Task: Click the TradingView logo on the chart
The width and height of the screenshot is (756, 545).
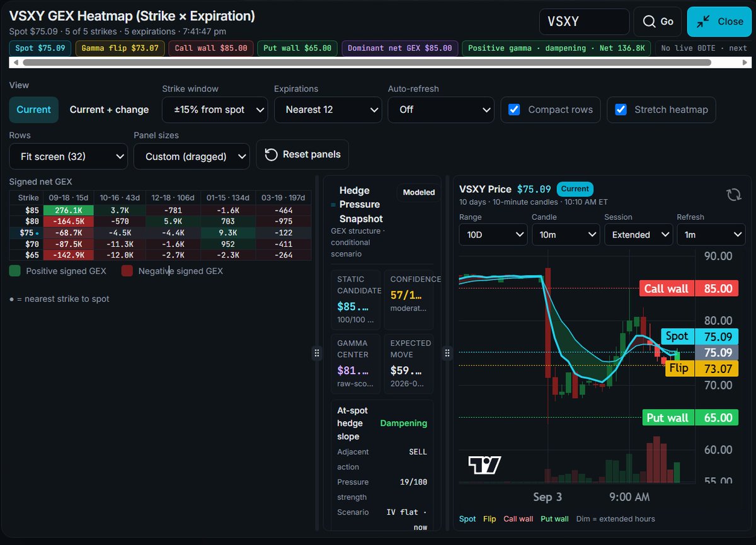Action: [484, 465]
